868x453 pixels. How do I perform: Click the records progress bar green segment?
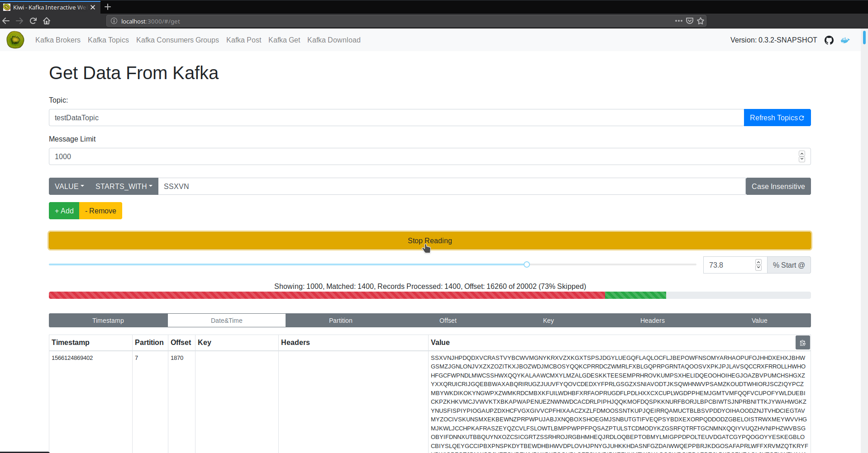(x=635, y=295)
